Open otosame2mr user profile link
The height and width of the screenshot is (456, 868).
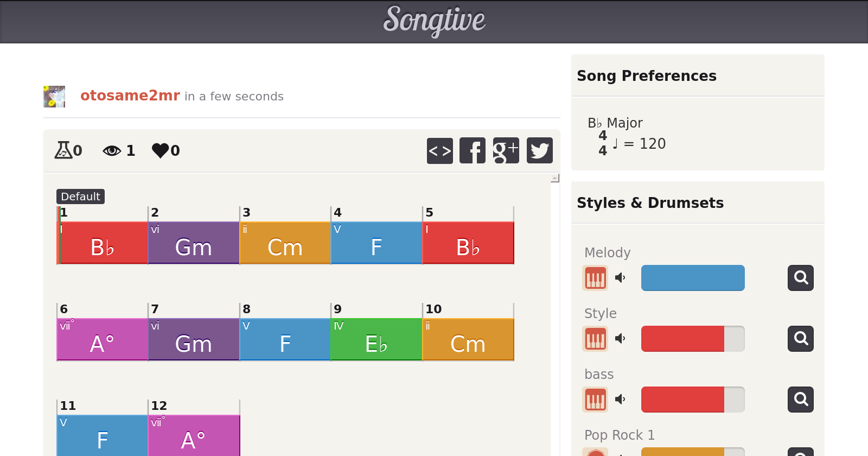(x=130, y=96)
